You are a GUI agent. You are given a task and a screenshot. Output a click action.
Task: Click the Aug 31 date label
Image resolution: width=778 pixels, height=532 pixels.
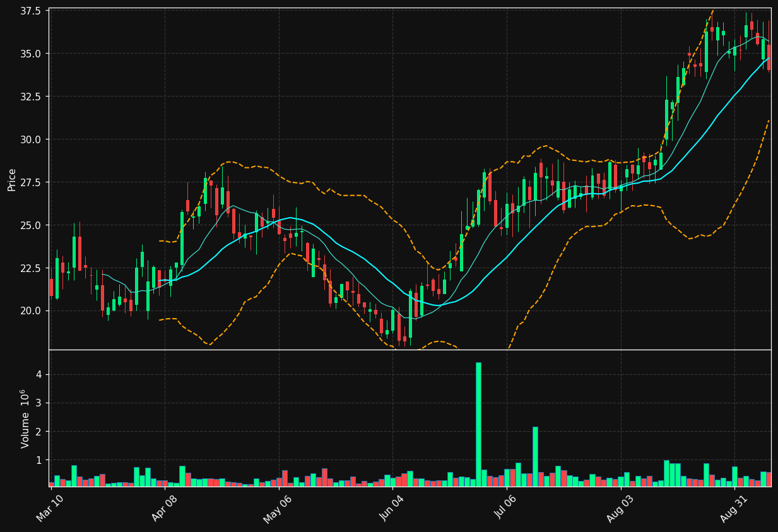tap(733, 509)
